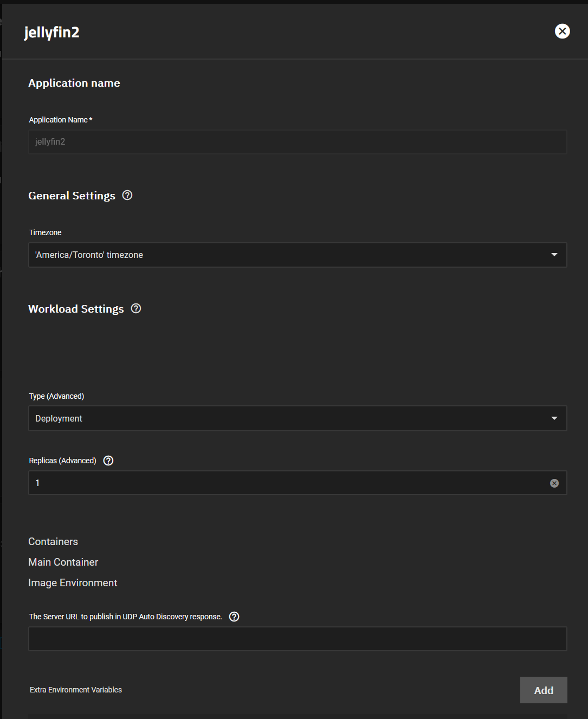Click the Add button for environment variables
The image size is (588, 719).
coord(543,690)
